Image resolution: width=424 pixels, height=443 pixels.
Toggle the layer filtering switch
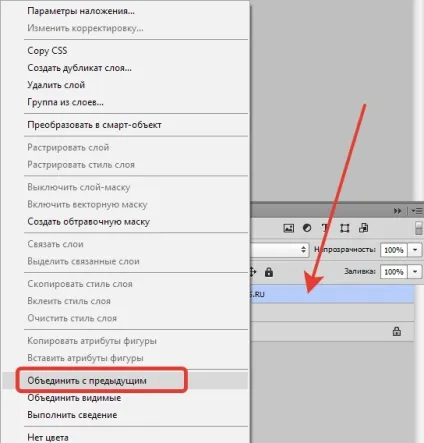pyautogui.click(x=419, y=229)
